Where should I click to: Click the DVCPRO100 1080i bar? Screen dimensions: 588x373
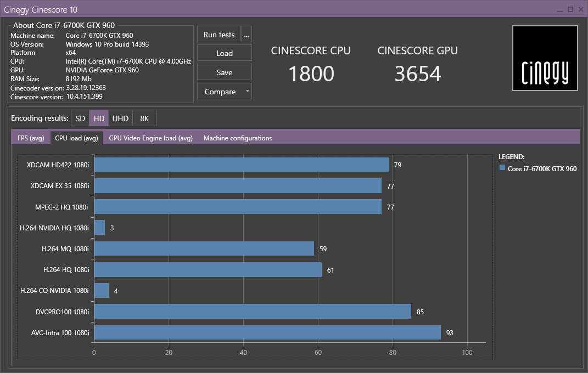[x=253, y=312]
